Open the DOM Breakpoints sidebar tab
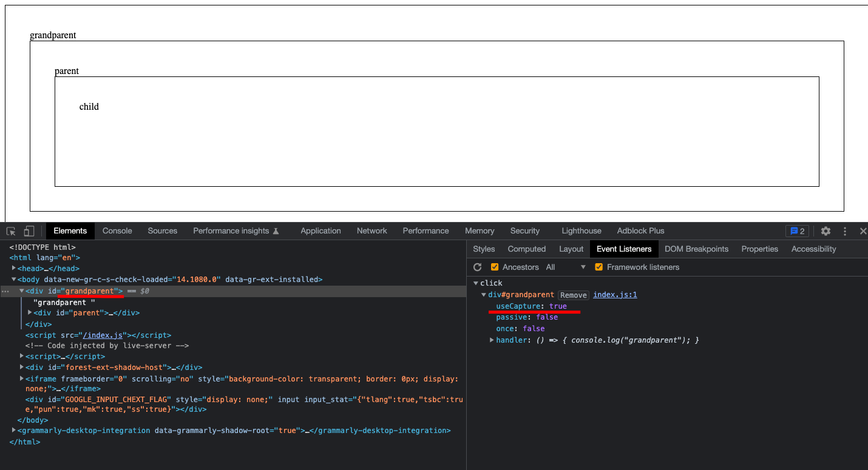868x470 pixels. (697, 249)
